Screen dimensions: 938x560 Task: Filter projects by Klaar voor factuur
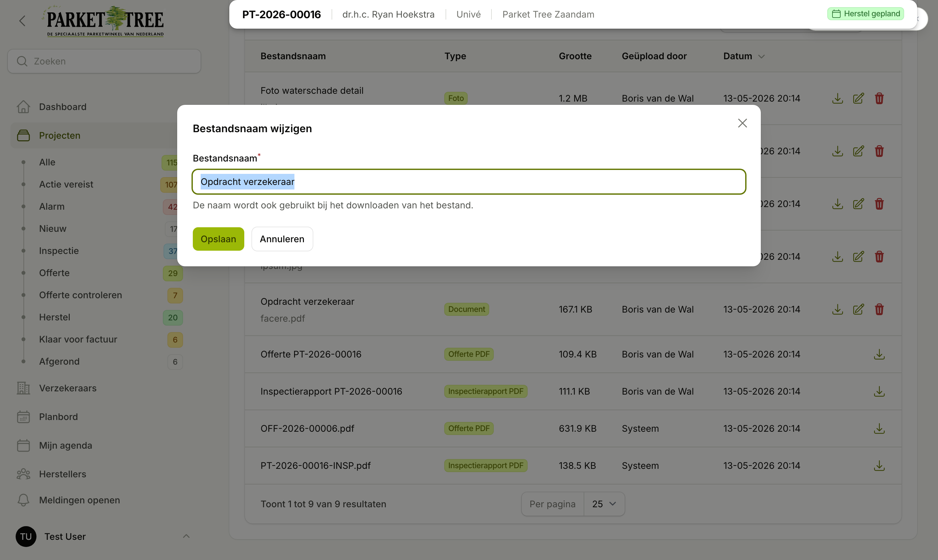click(78, 339)
